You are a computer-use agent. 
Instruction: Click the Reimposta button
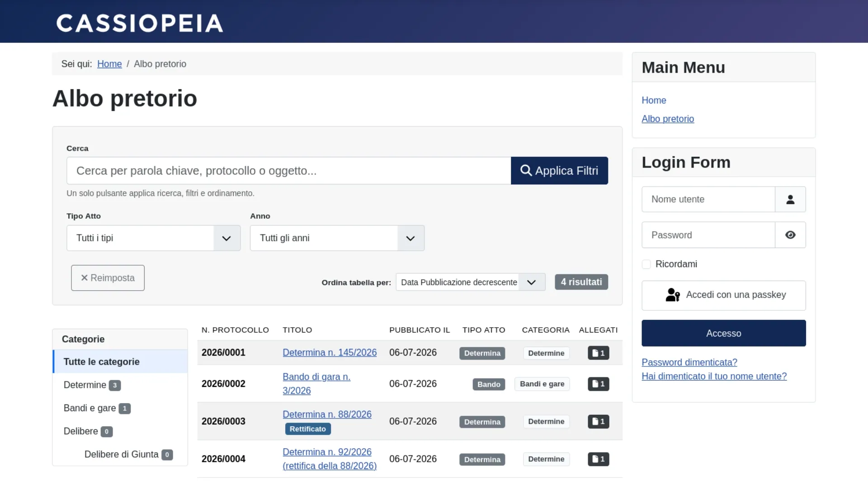pyautogui.click(x=108, y=278)
